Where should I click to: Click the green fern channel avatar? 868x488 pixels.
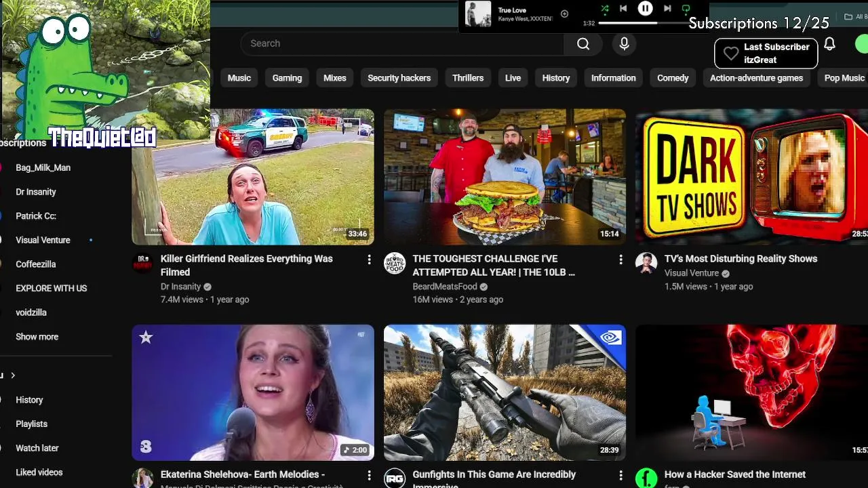[x=646, y=478]
